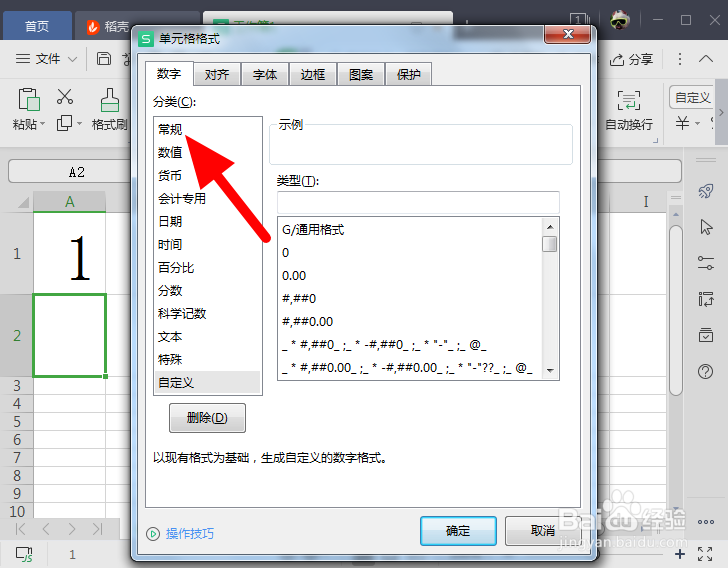728x568 pixels.
Task: Go to next sheet arrow
Action: [71, 529]
